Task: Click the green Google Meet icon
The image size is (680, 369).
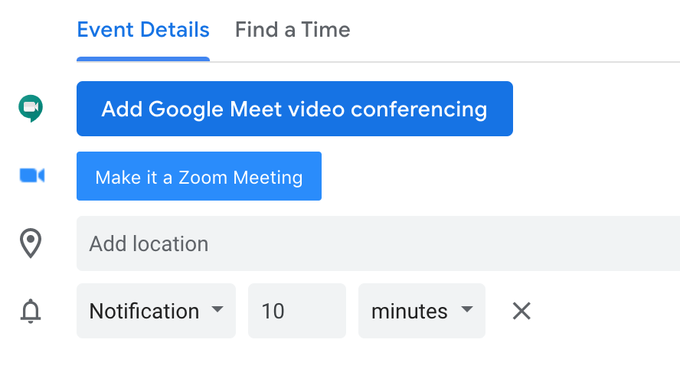Action: 31,108
